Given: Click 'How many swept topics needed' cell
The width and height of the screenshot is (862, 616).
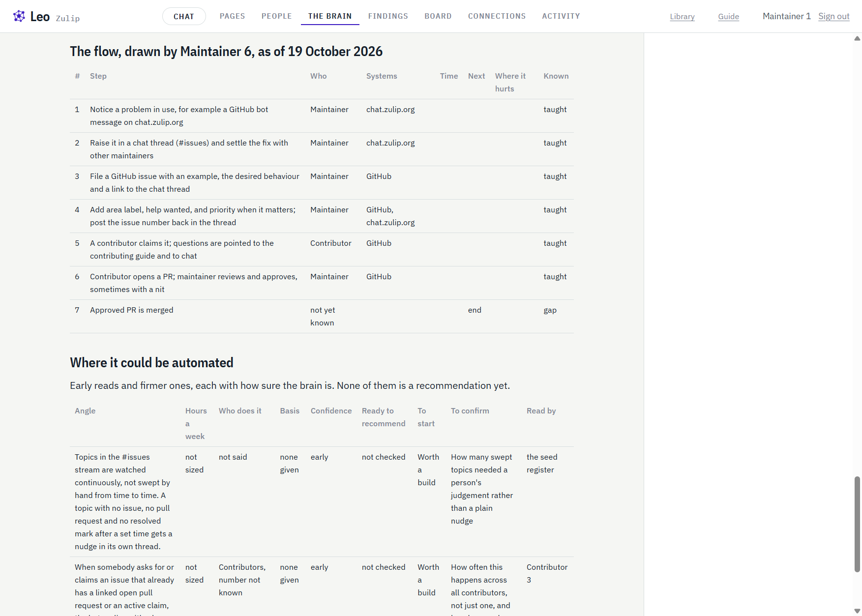Looking at the screenshot, I should [x=482, y=489].
